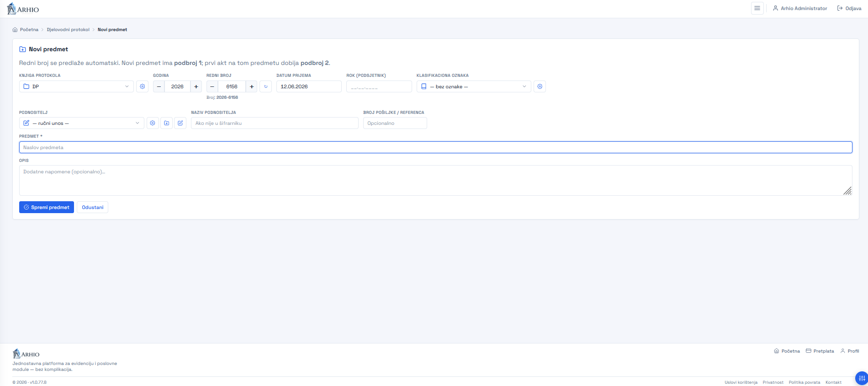Screen dimensions: 868x386
Task: Decrease Godina with minus button
Action: [x=159, y=86]
